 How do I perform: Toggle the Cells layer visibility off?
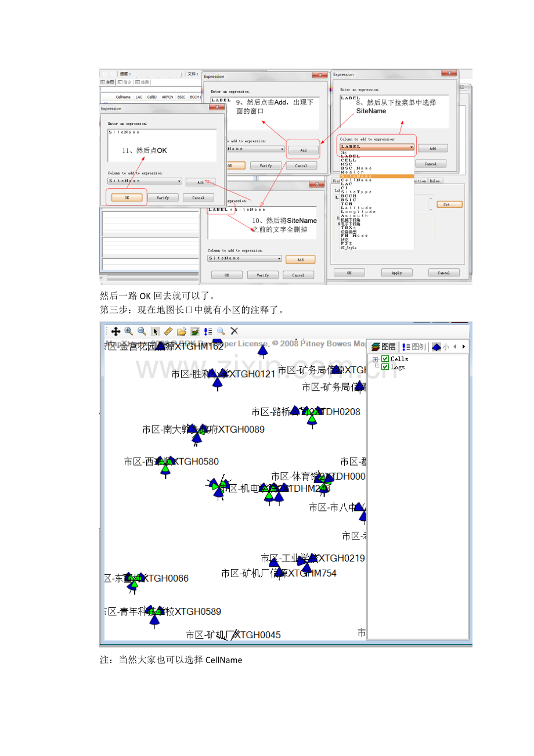(x=385, y=359)
